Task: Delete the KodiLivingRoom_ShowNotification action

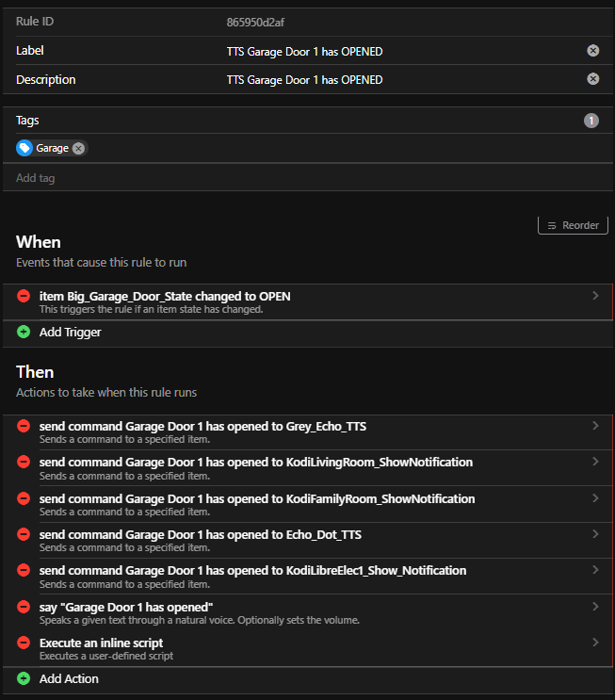Action: pyautogui.click(x=24, y=463)
